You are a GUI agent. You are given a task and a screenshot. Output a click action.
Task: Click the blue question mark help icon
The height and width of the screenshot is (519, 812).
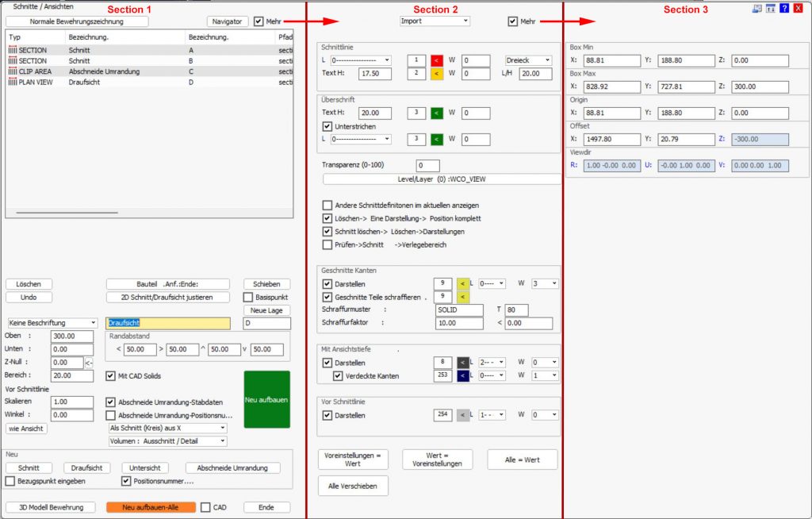click(x=783, y=8)
